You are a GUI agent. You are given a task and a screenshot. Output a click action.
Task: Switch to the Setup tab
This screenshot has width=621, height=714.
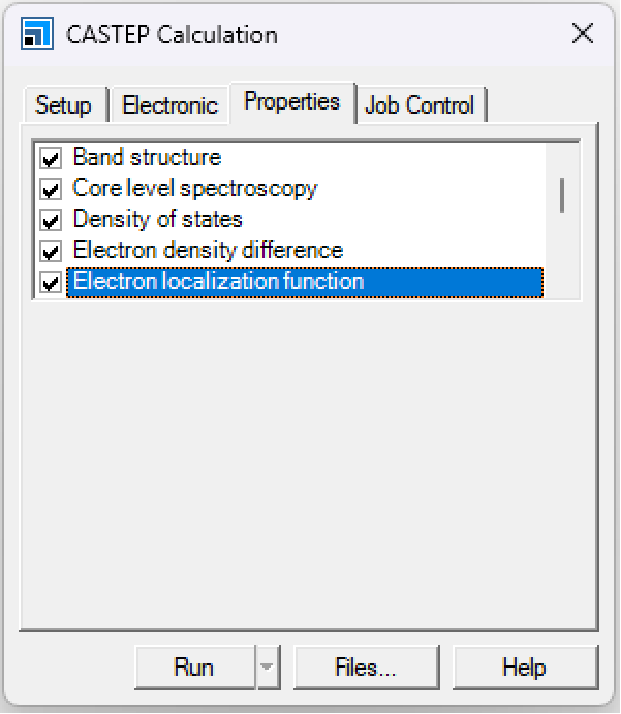coord(63,105)
